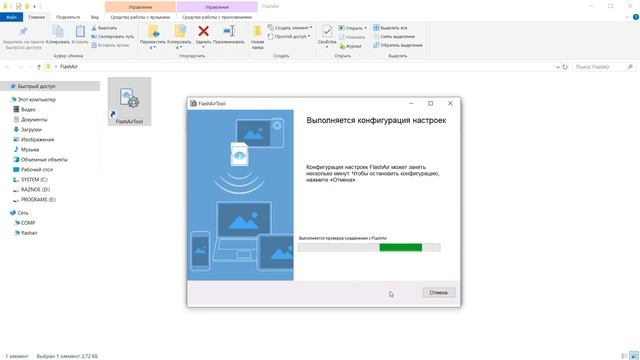
Task: Close the FlashAirTool dialog window
Action: [450, 103]
